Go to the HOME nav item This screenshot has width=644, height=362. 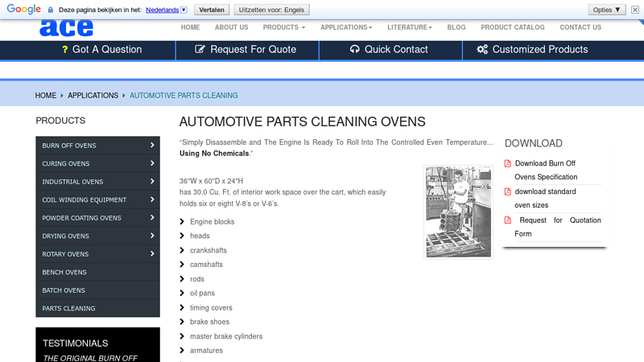(x=190, y=27)
